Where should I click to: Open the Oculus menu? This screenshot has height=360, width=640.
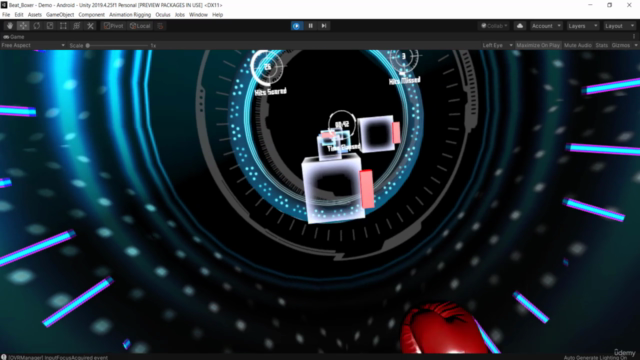pos(162,15)
